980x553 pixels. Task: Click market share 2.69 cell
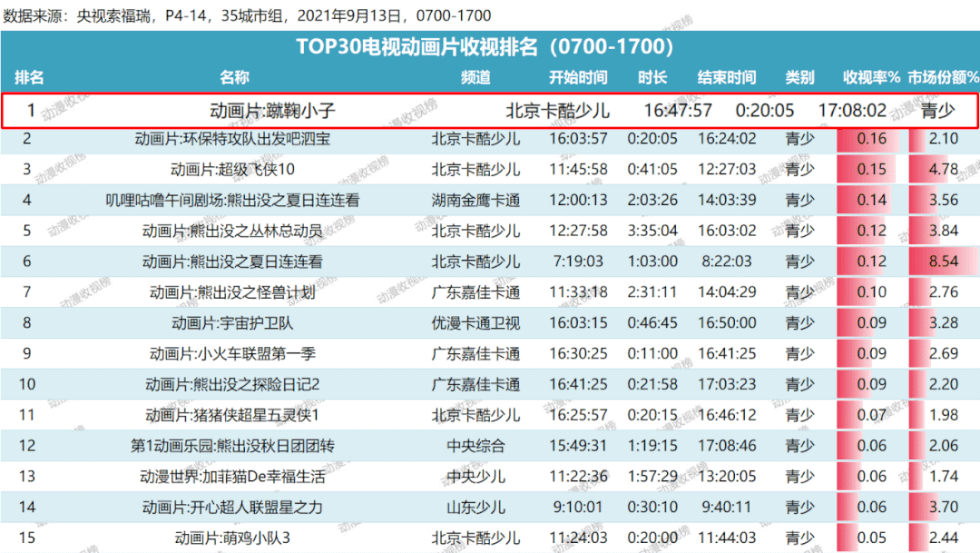944,354
